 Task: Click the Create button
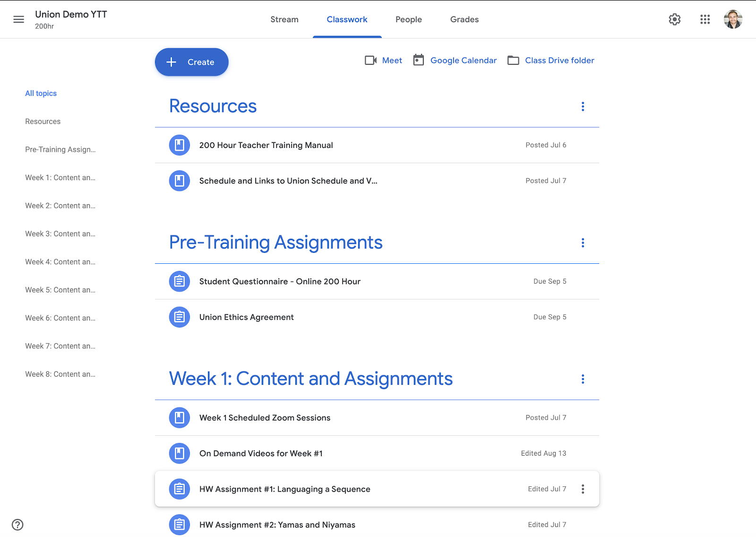click(192, 62)
